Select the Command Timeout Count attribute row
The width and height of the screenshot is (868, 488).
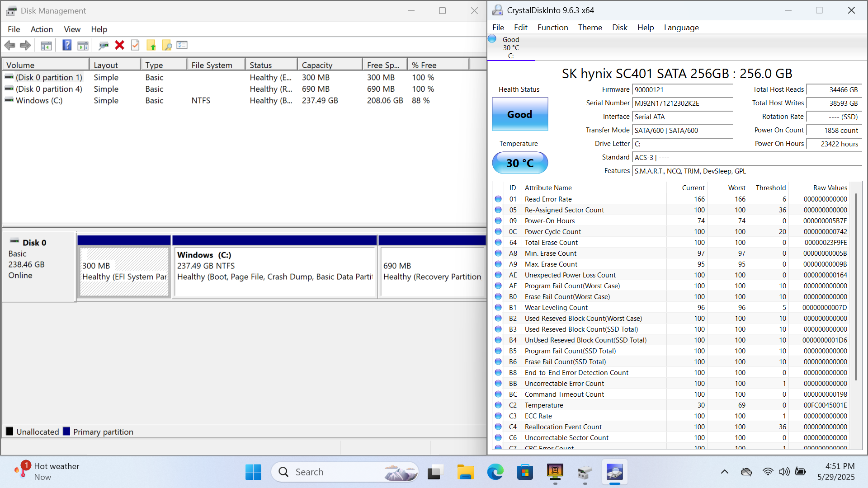tap(671, 394)
